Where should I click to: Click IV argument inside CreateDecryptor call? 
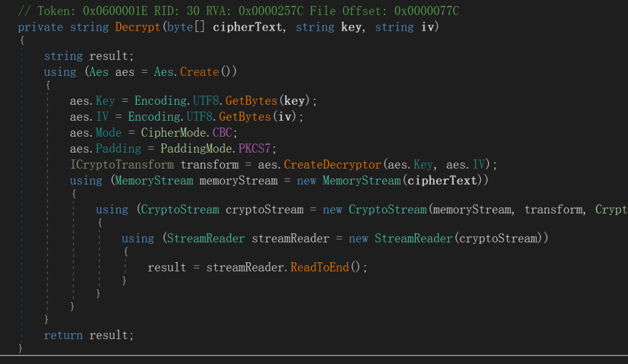tap(478, 165)
